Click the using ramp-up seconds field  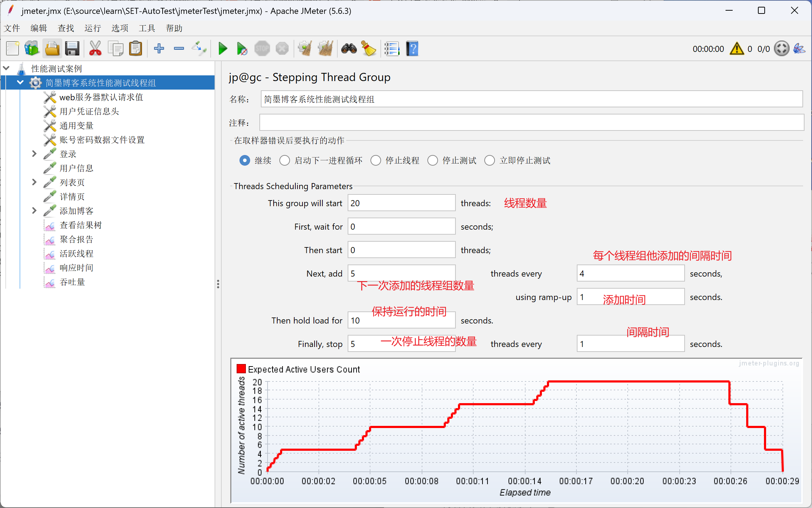(631, 297)
